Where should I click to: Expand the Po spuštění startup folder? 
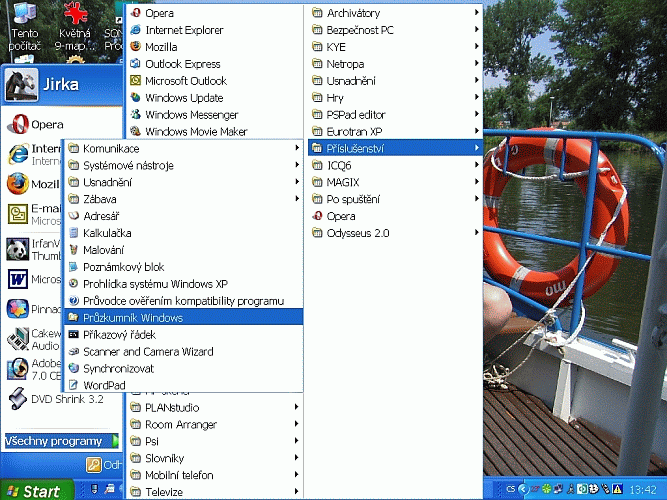[x=395, y=199]
